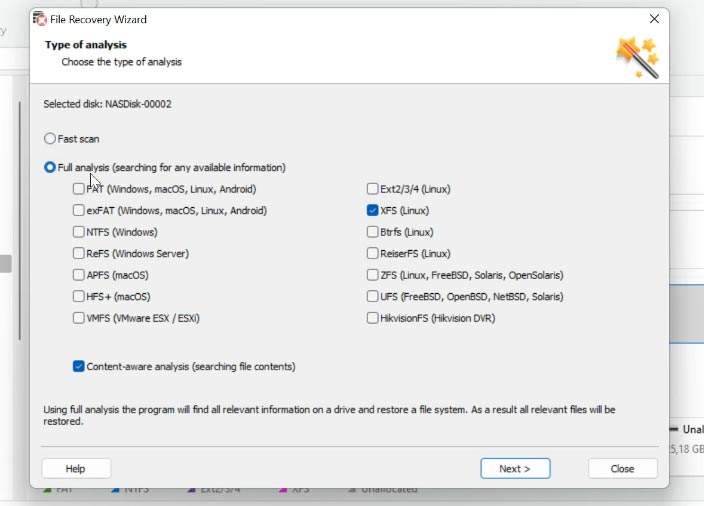This screenshot has width=704, height=506.
Task: Enable the ReiserFS (Linux) checkbox
Action: point(372,253)
